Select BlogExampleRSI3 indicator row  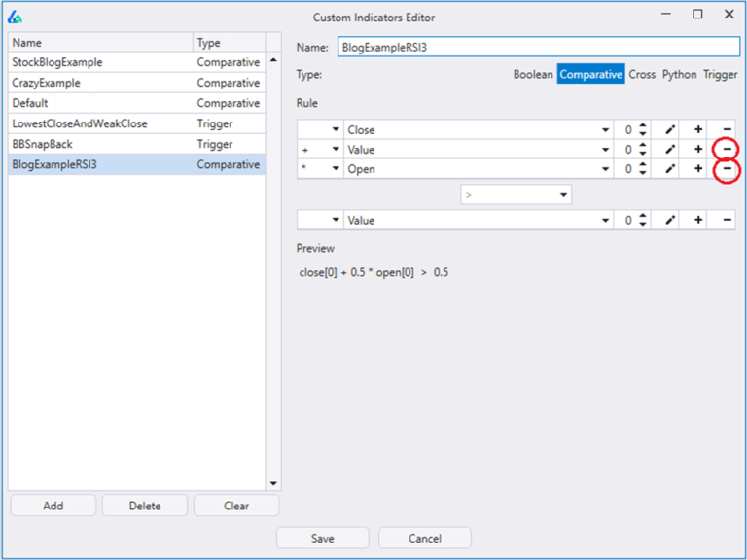(137, 164)
